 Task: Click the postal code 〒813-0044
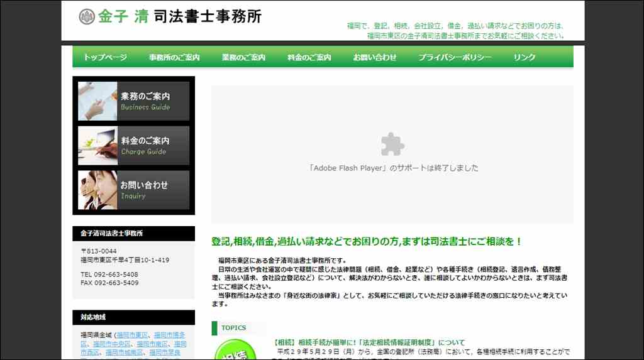(x=99, y=251)
